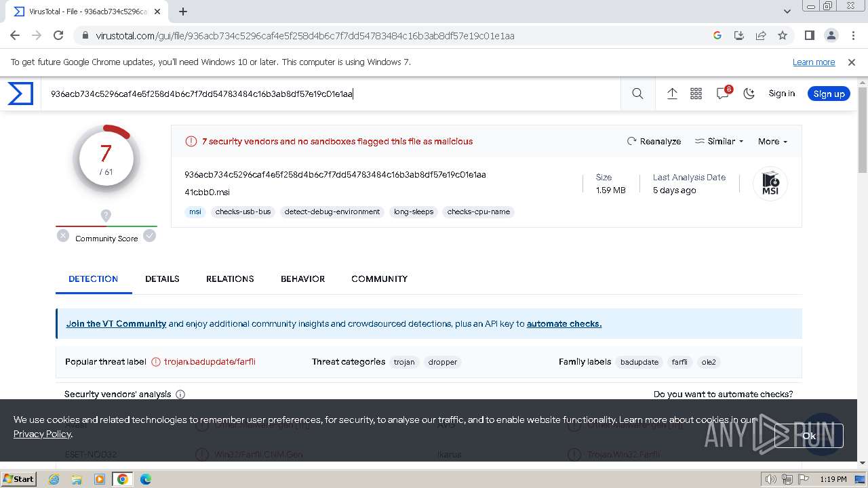Click the install app icon in the address bar

(x=739, y=35)
